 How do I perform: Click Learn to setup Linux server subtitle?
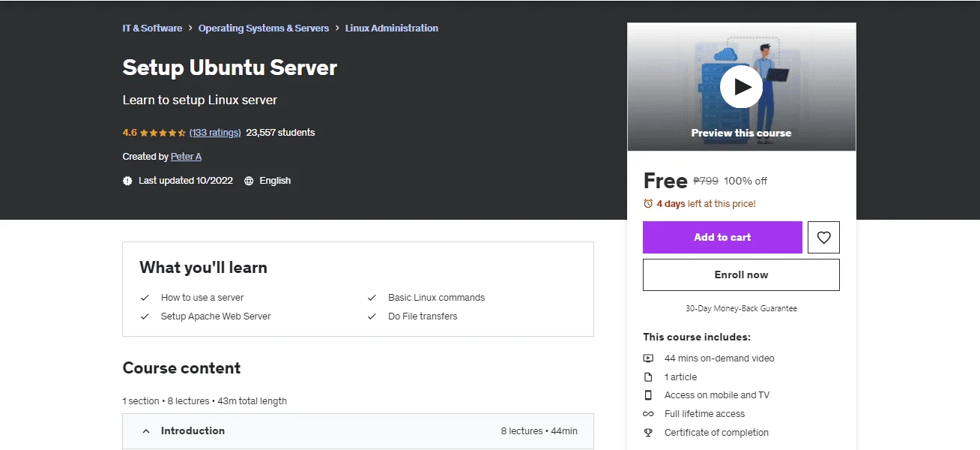(x=200, y=100)
